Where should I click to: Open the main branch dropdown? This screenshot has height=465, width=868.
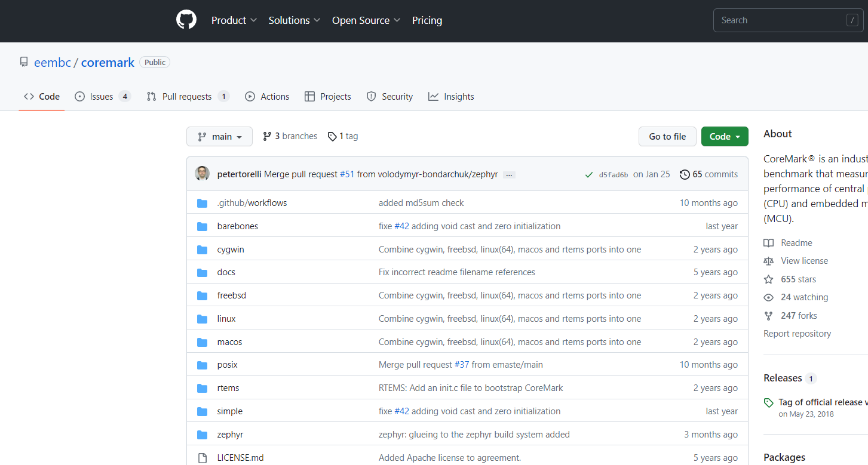[219, 137]
